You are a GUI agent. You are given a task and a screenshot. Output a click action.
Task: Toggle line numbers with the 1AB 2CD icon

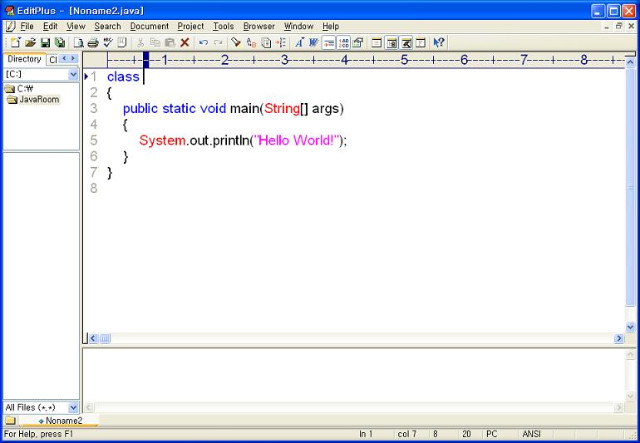(344, 42)
